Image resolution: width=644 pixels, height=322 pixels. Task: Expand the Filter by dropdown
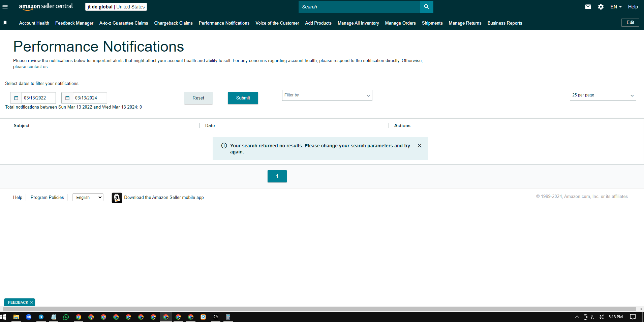pyautogui.click(x=327, y=95)
